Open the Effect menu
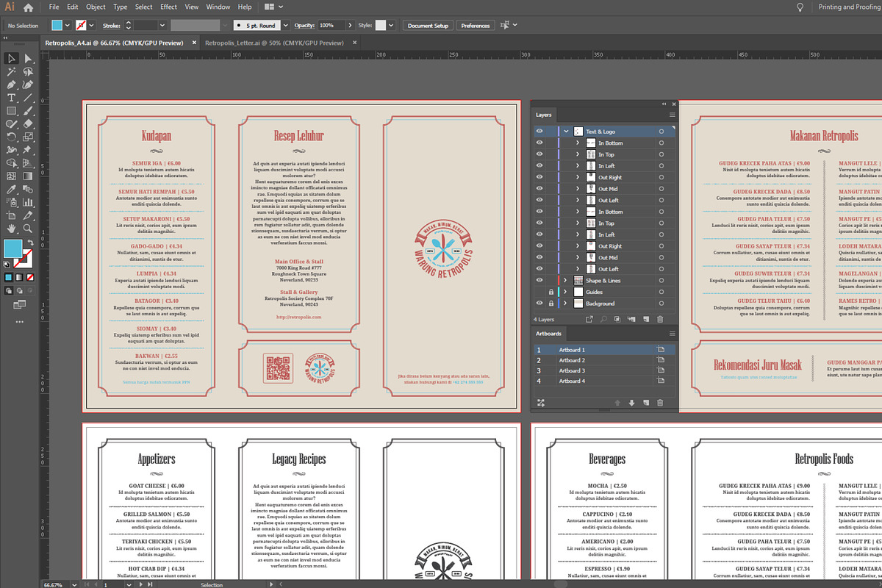Screen dimensions: 882x588 click(168, 7)
